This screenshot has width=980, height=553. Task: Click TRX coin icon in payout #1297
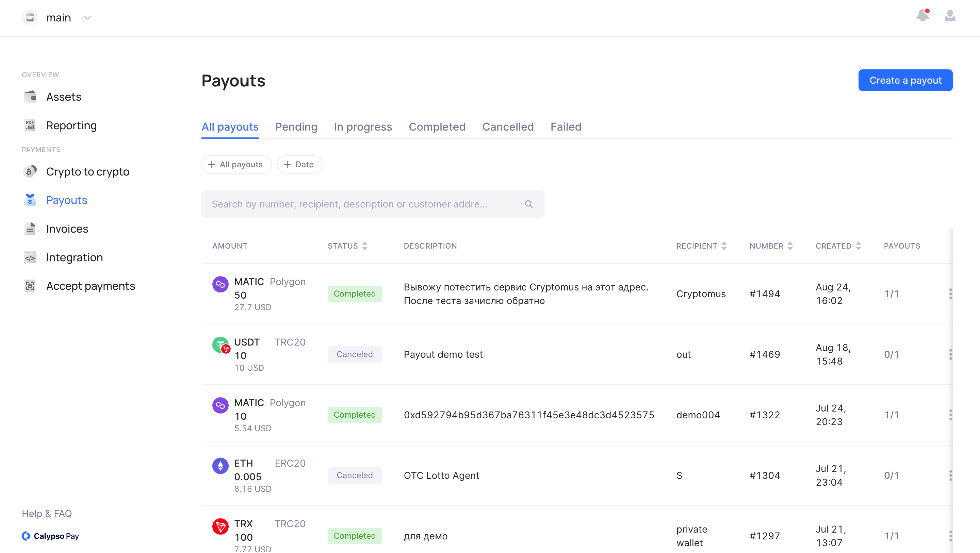pos(220,526)
